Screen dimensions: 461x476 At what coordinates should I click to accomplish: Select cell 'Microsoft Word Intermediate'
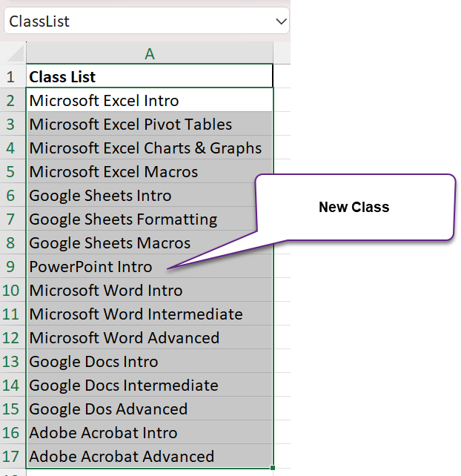click(149, 314)
